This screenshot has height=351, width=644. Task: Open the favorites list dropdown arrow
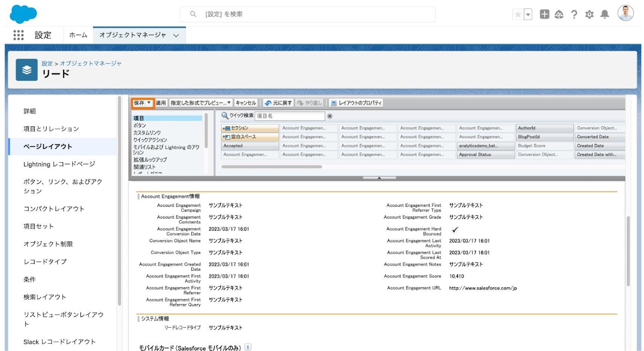tap(528, 14)
